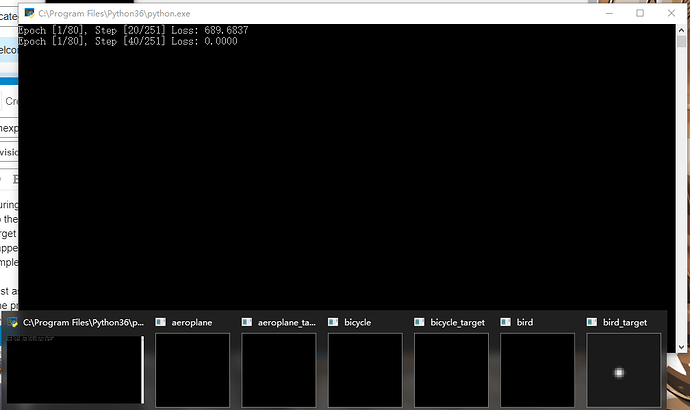Click the Python icon in console title bar
Image resolution: width=690 pixels, height=410 pixels.
(x=28, y=13)
